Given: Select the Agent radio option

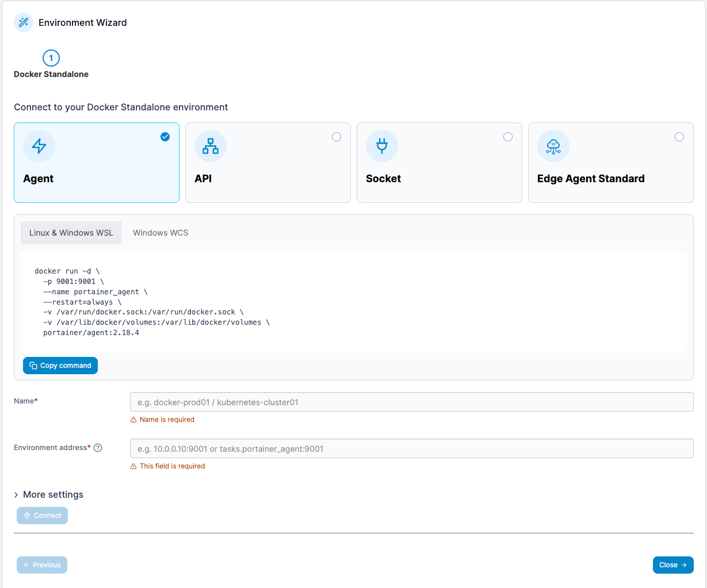Looking at the screenshot, I should (x=165, y=137).
